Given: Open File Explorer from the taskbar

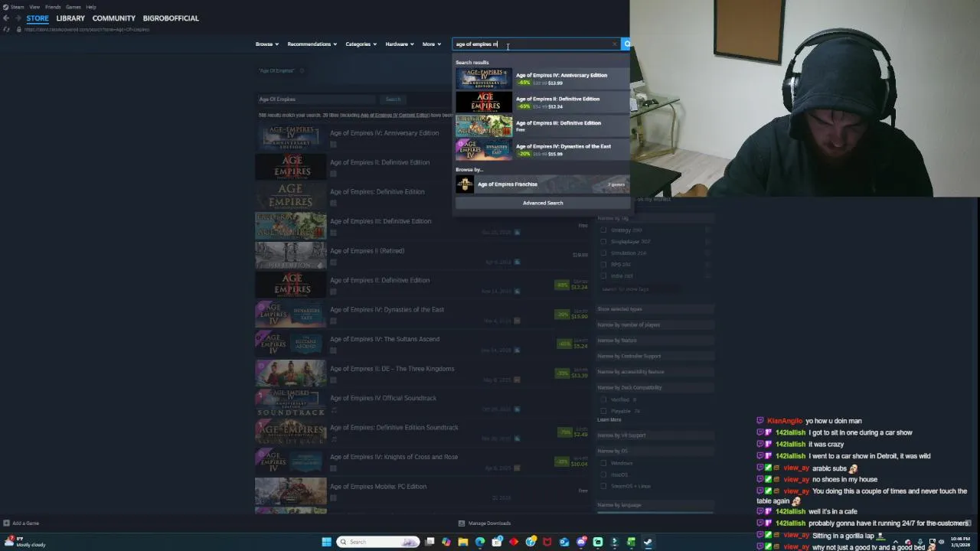Looking at the screenshot, I should [x=463, y=542].
